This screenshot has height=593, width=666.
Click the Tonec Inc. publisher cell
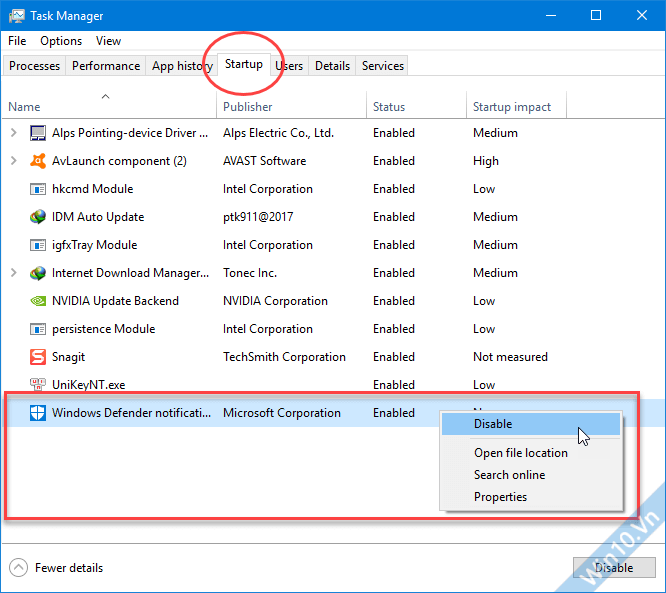pos(250,273)
